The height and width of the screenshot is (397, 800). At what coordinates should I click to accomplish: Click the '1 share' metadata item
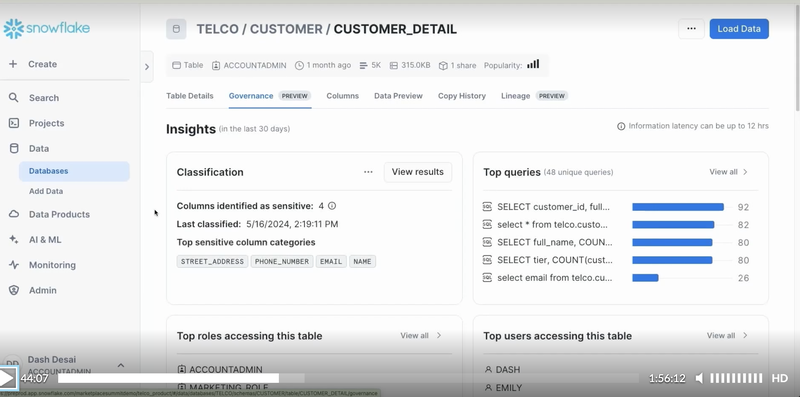click(458, 65)
